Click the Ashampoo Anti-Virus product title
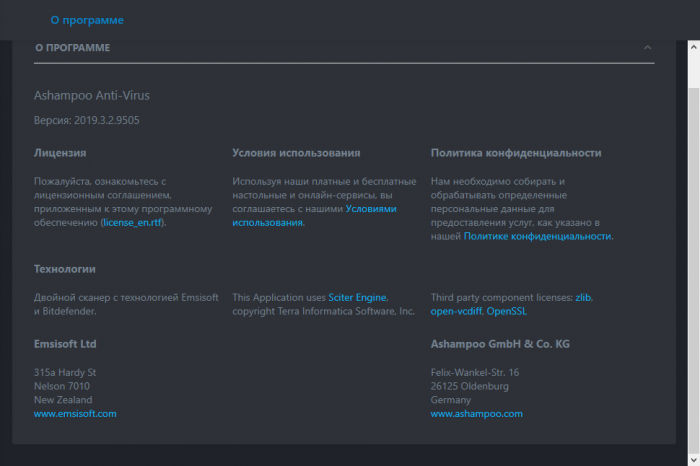This screenshot has width=700, height=466. point(91,95)
